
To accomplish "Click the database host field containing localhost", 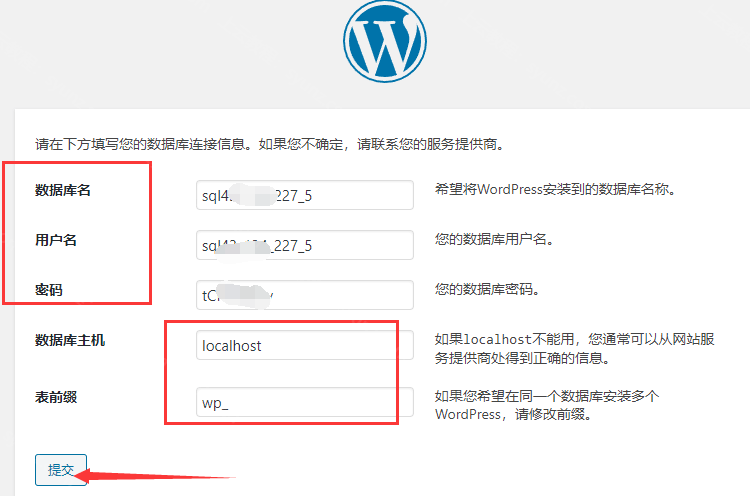I will click(x=305, y=345).
